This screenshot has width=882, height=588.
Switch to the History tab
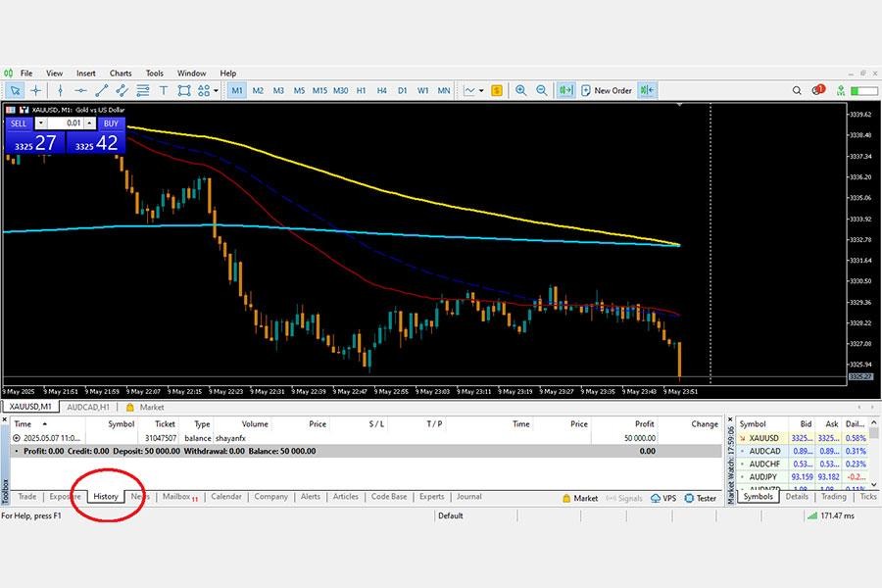[x=106, y=497]
